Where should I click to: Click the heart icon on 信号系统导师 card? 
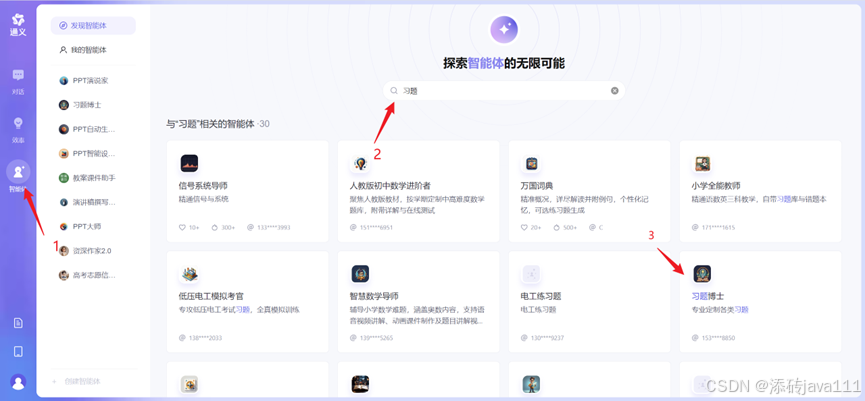coord(182,227)
